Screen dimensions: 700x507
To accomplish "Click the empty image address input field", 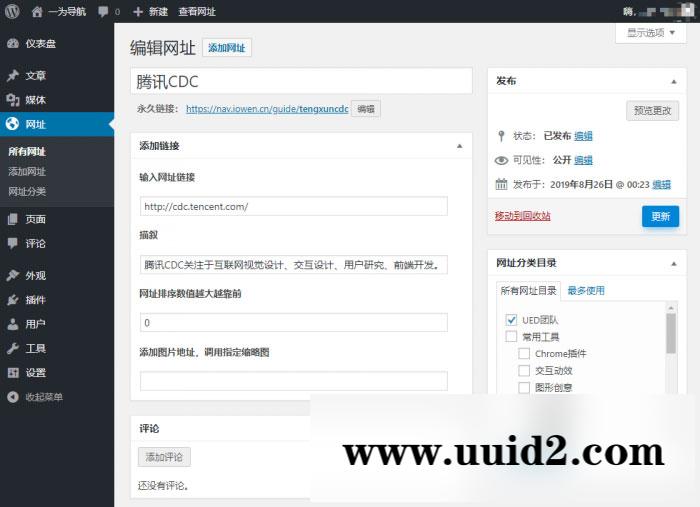I will tap(294, 381).
